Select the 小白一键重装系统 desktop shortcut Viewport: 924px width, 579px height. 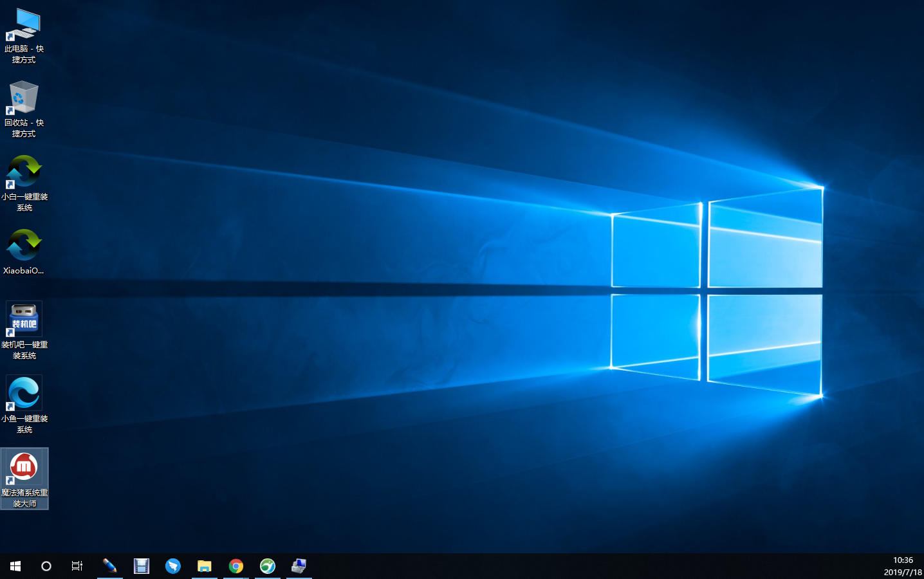[24, 172]
